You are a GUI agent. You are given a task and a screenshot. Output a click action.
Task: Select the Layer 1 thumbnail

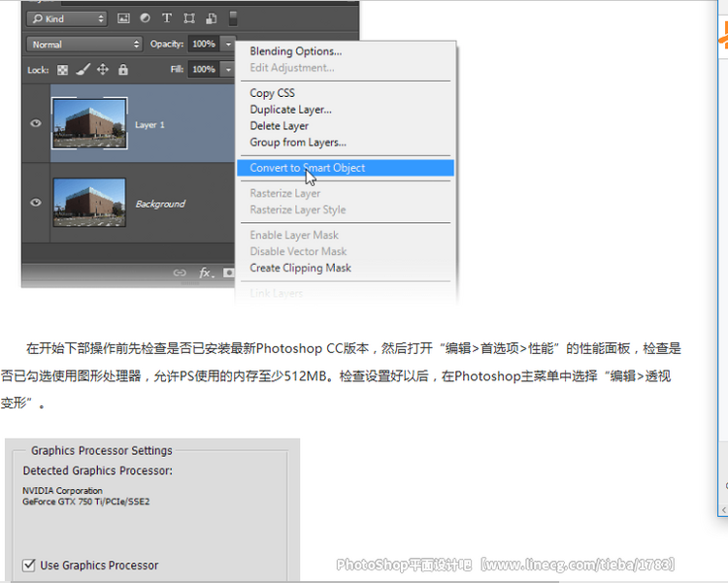[x=89, y=123]
